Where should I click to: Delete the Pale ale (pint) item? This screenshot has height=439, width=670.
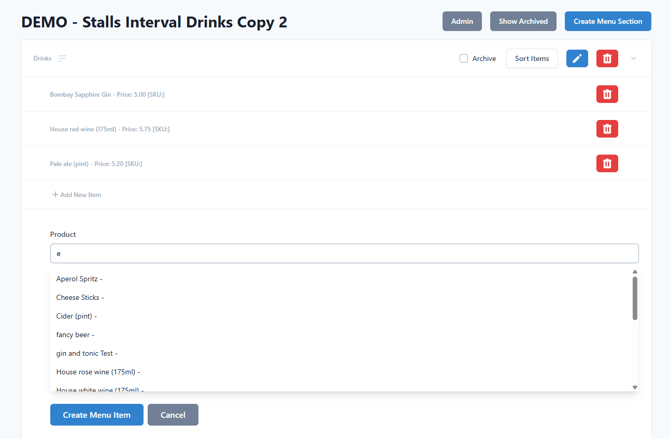pos(607,164)
